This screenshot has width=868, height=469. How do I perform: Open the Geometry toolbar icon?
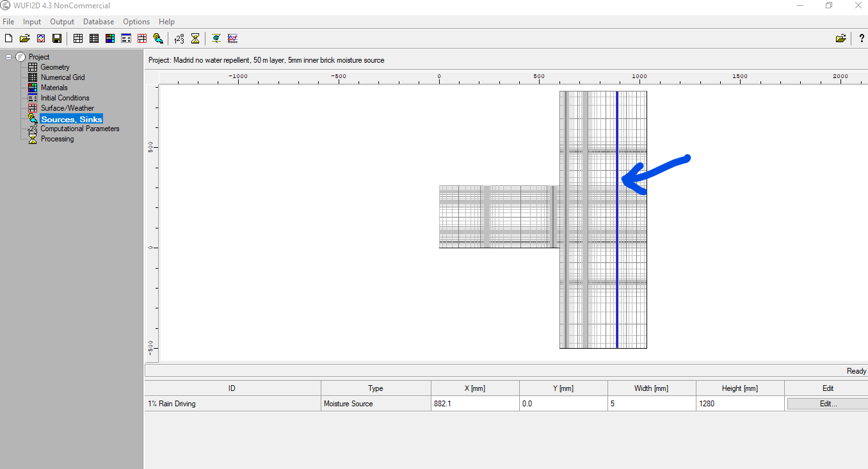coord(78,38)
